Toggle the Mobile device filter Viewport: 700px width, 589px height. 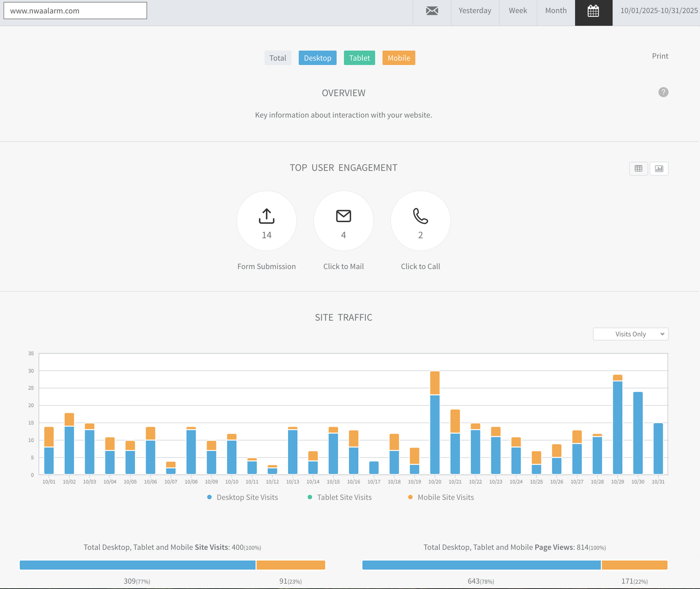coord(398,58)
